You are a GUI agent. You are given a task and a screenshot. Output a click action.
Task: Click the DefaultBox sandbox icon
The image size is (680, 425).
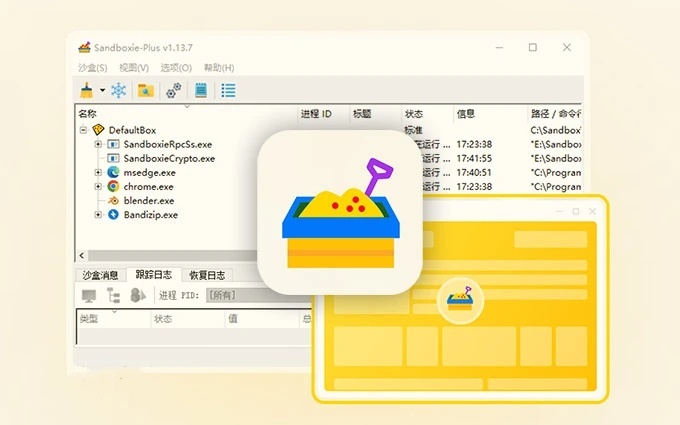[x=99, y=130]
